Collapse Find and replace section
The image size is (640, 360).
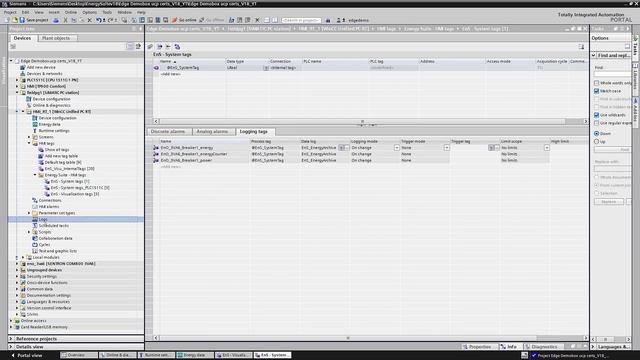point(593,55)
